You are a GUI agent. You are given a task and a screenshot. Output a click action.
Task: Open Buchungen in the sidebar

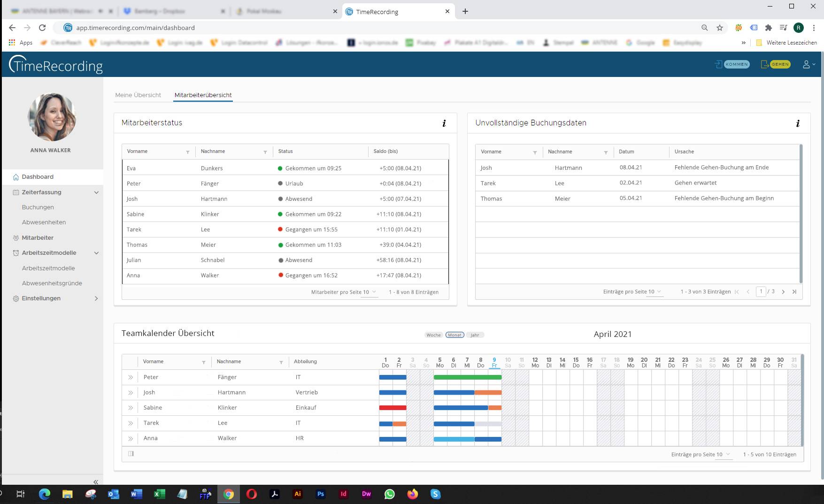pos(38,207)
